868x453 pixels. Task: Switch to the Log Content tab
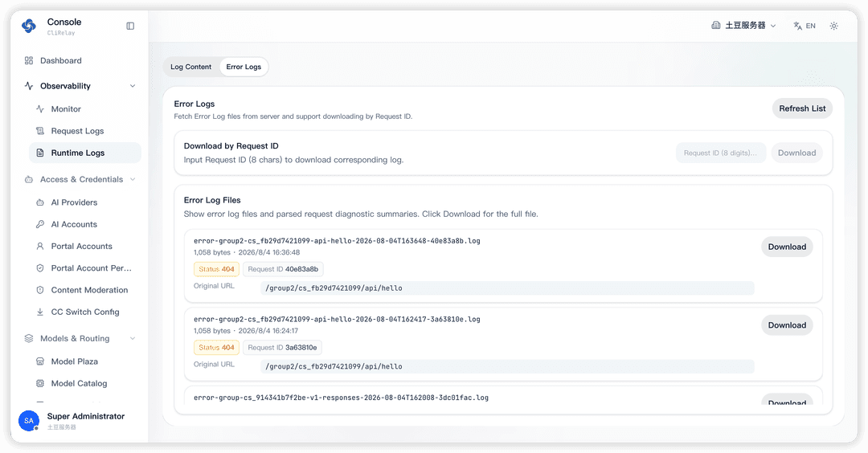pyautogui.click(x=191, y=67)
